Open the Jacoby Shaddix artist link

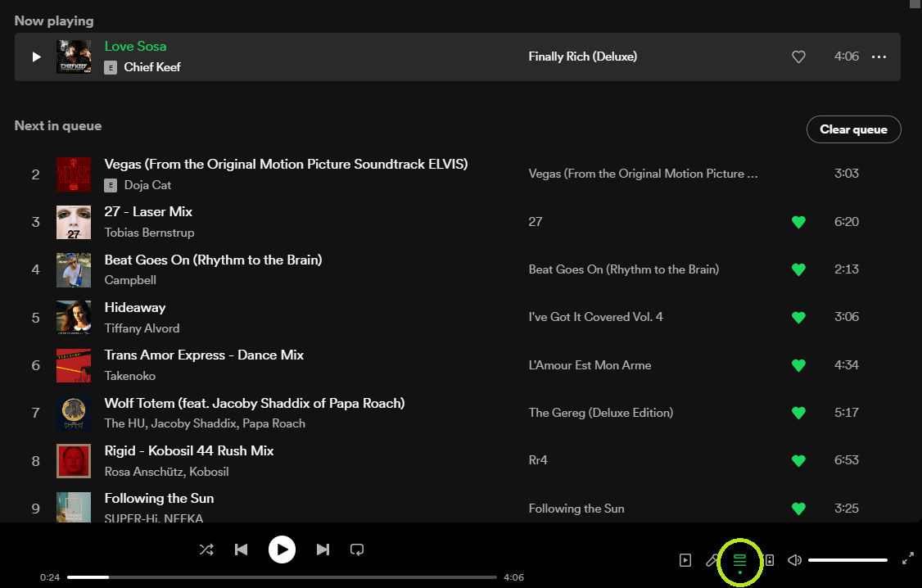(x=194, y=424)
